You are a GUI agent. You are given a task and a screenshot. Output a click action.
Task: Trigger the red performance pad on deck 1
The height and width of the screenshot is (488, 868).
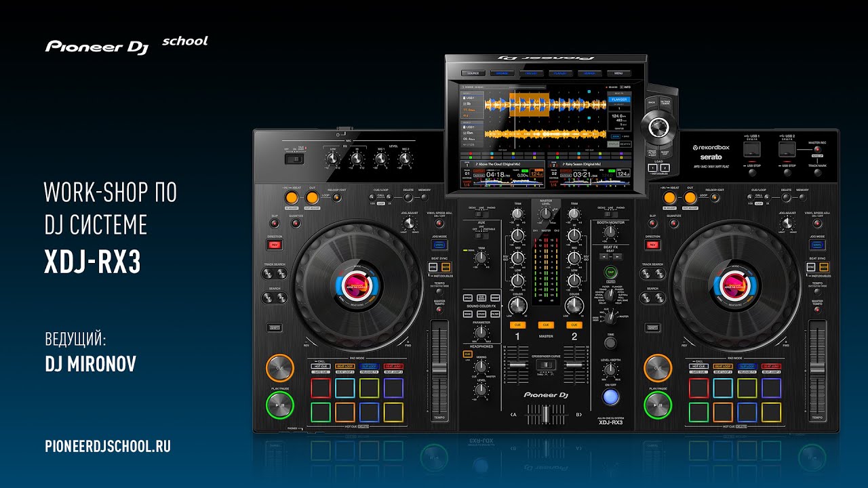coord(321,388)
